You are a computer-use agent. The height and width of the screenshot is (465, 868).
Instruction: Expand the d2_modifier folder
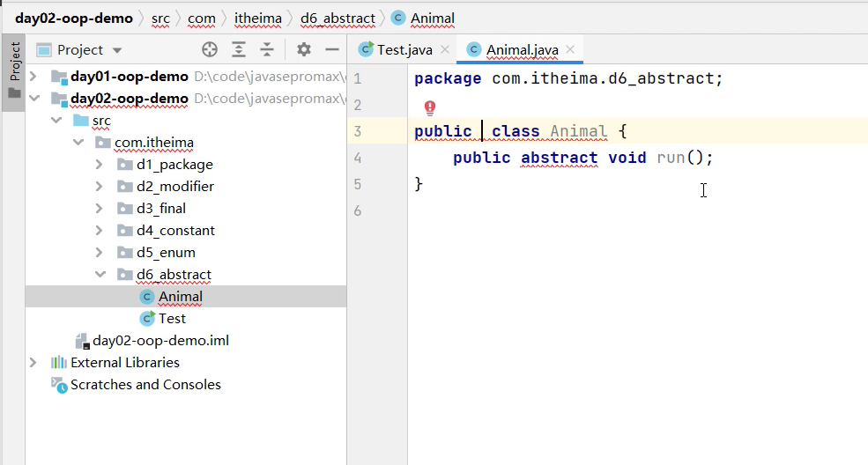[x=99, y=187]
